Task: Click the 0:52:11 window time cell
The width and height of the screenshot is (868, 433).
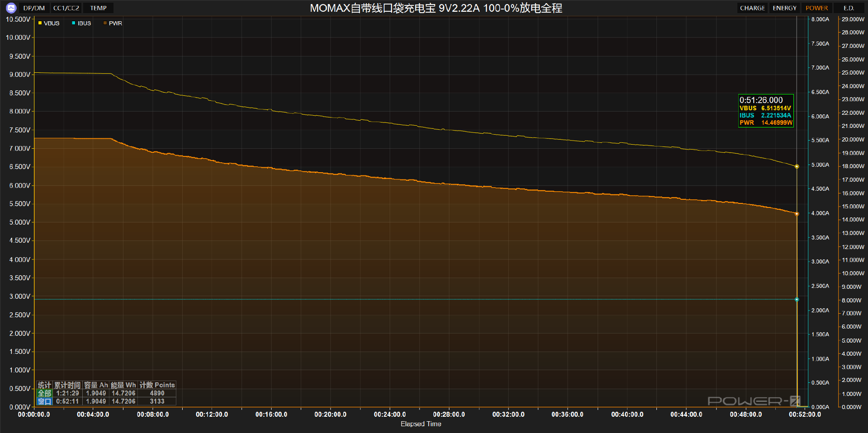Action: (67, 401)
